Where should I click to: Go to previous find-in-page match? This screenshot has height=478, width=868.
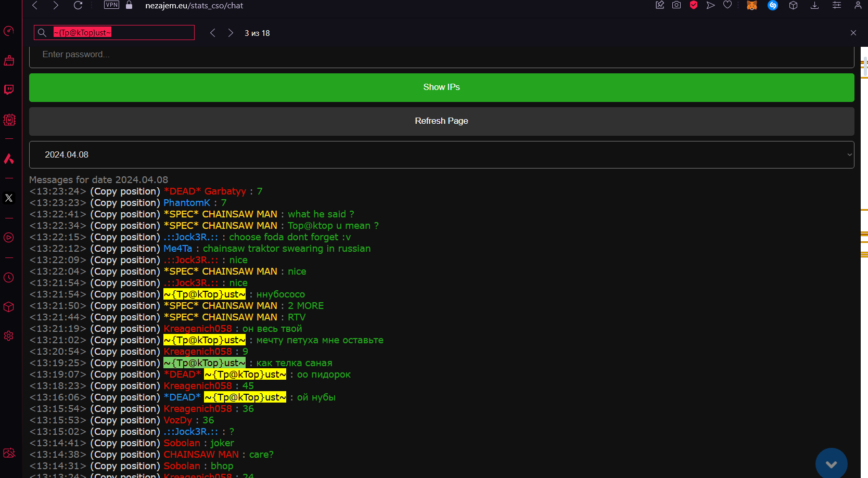click(x=212, y=33)
